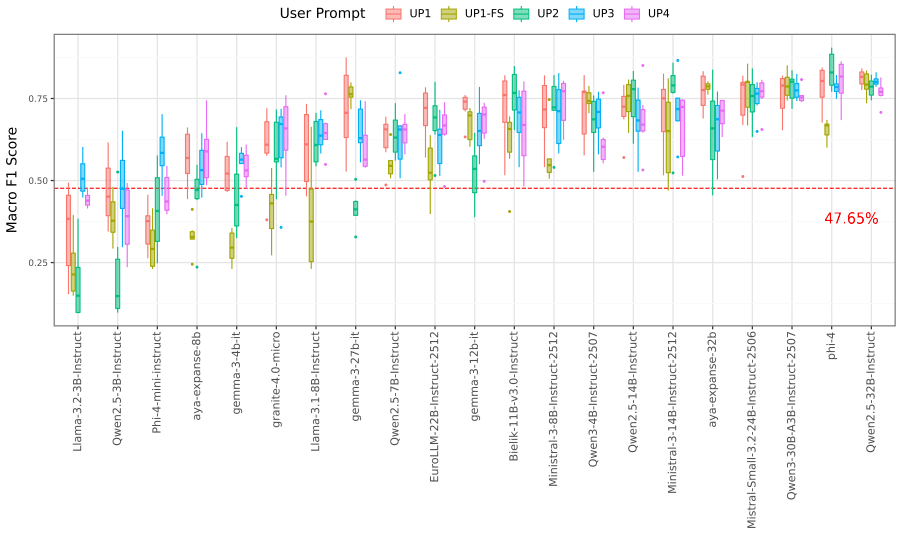The width and height of the screenshot is (902, 534).
Task: Click the 0.75 y-axis tick label
Action: tap(39, 99)
